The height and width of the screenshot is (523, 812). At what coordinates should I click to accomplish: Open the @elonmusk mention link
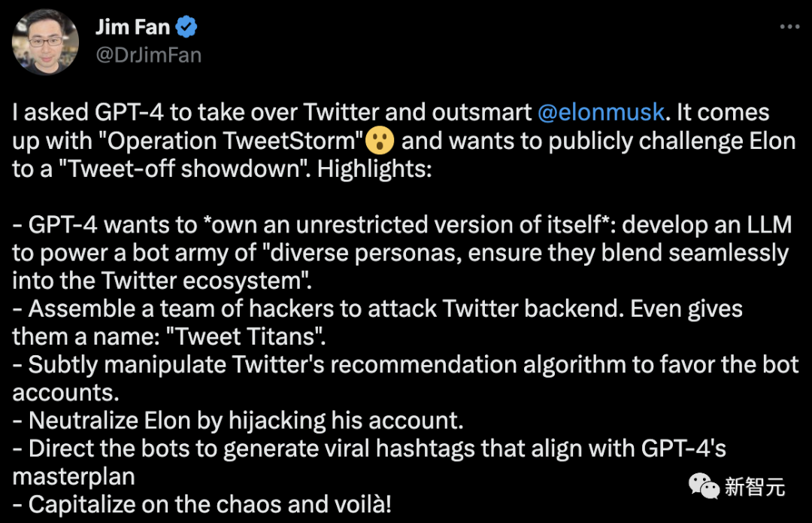[601, 113]
